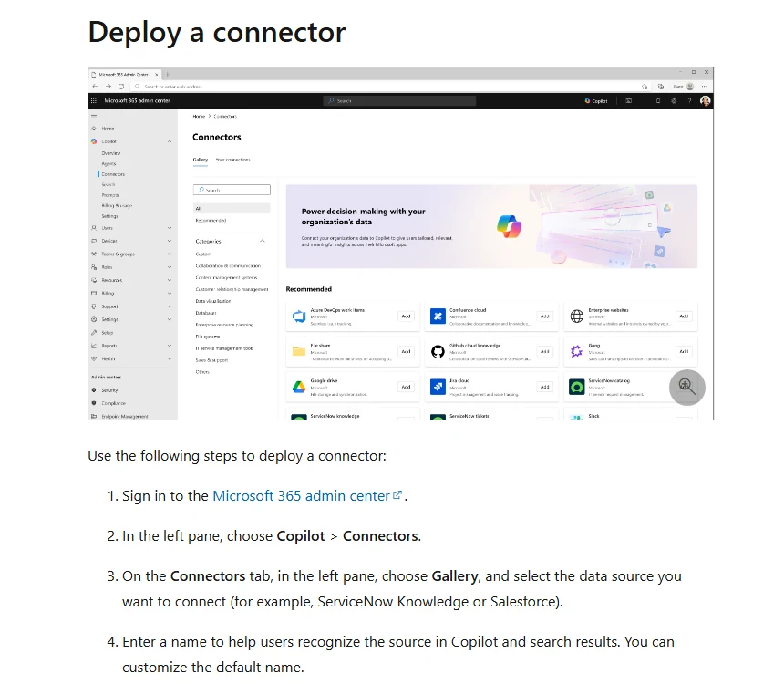This screenshot has height=684, width=784.
Task: Click the Reports chart icon
Action: [x=94, y=346]
